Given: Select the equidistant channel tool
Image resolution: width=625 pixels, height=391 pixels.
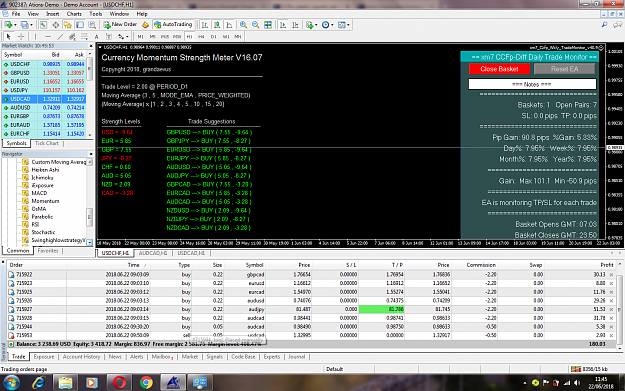Looking at the screenshot, I should 72,36.
